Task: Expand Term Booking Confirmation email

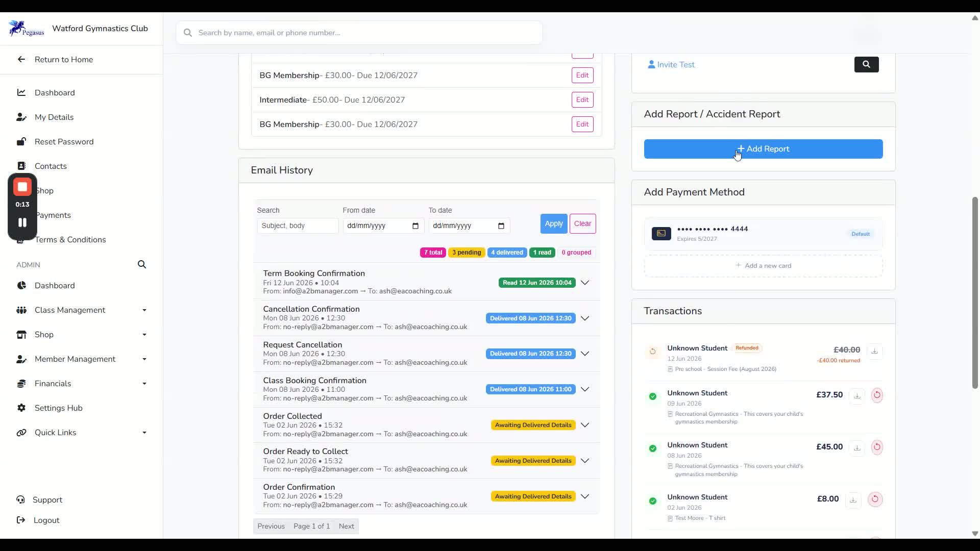Action: [585, 283]
